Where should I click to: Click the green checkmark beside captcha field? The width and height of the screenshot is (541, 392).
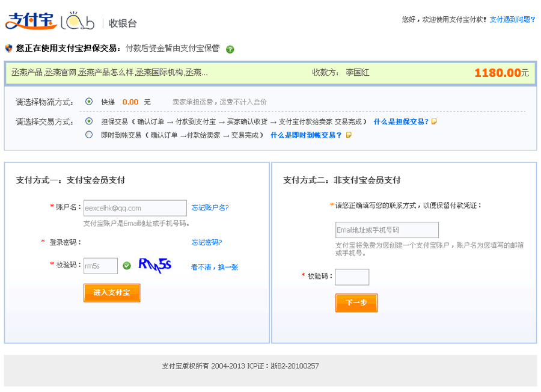127,265
